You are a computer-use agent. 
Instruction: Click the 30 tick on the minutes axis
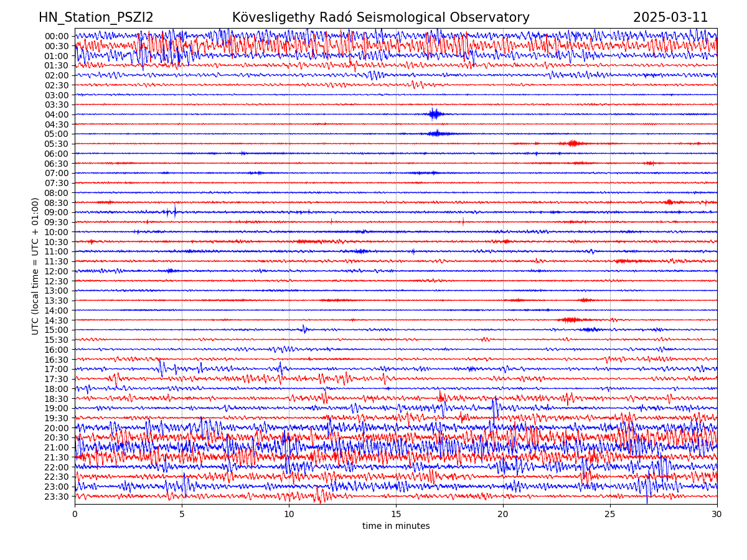(717, 515)
